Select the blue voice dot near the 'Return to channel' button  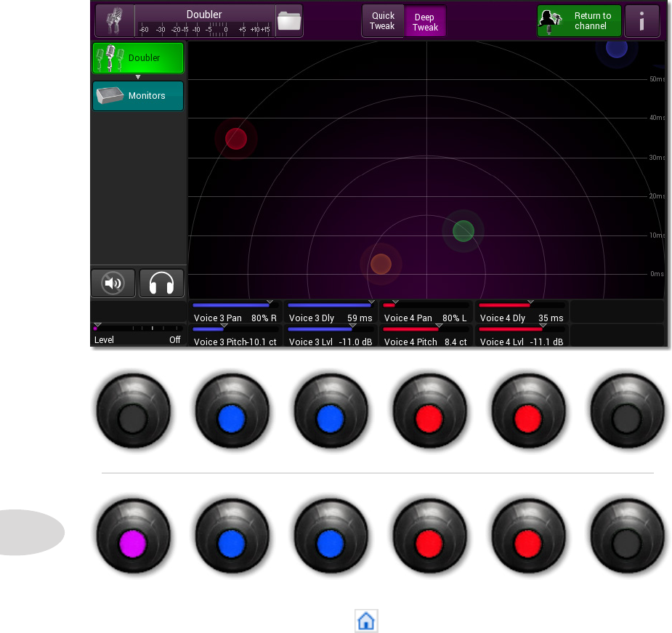(x=617, y=49)
